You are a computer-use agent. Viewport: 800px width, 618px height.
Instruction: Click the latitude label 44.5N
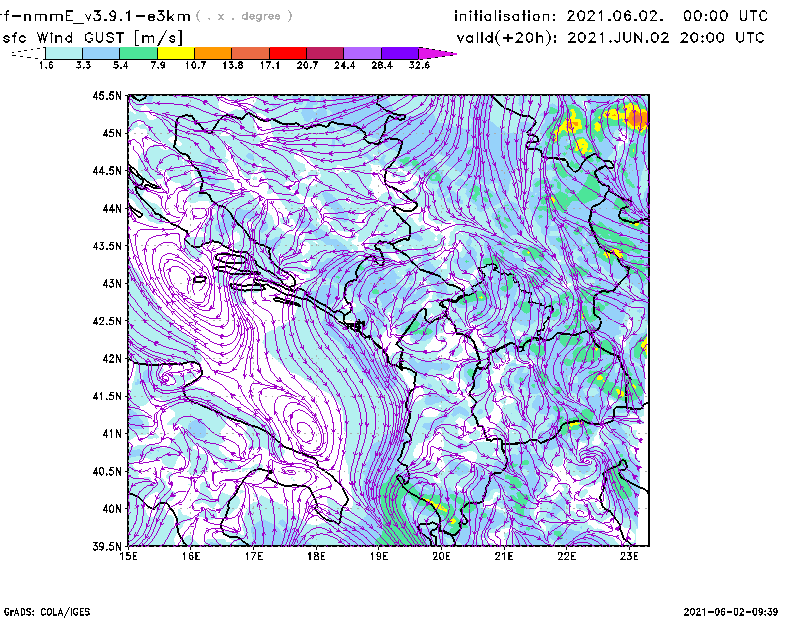point(107,170)
